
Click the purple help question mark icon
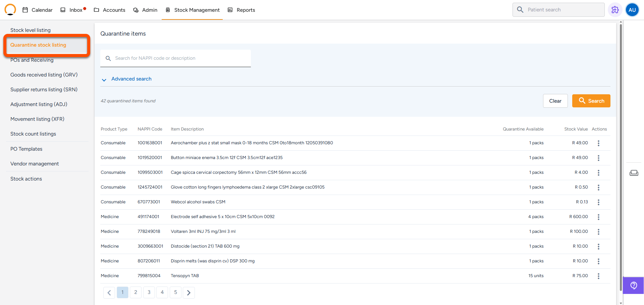(x=633, y=286)
